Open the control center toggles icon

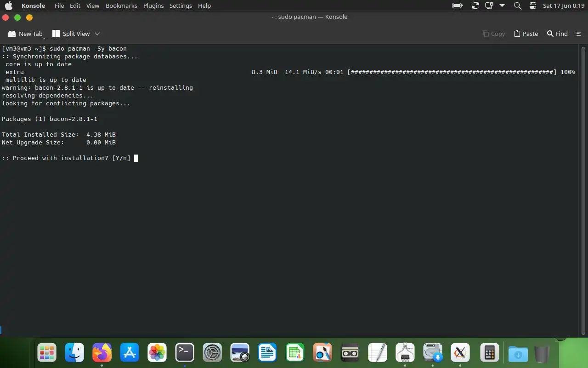point(533,6)
